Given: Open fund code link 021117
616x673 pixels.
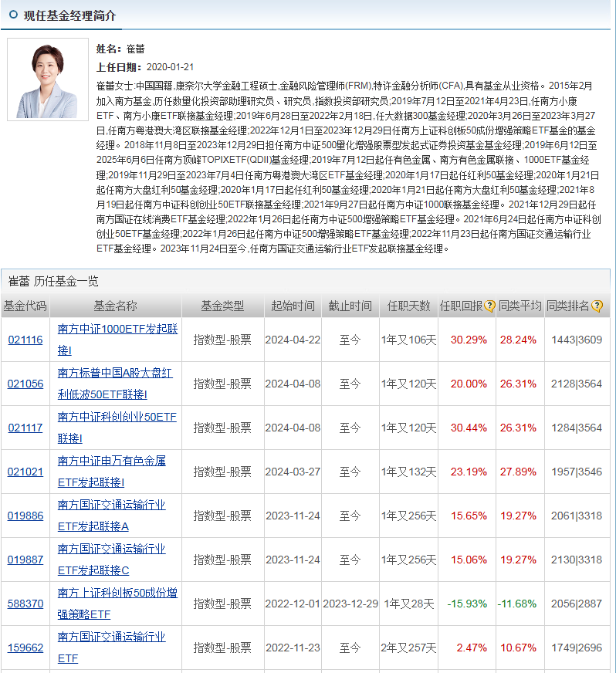Looking at the screenshot, I should tap(25, 428).
